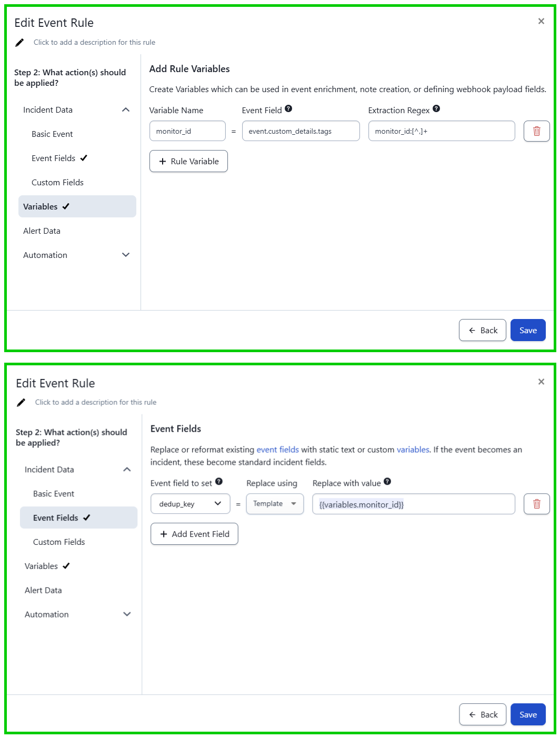Open the Template replace-using dropdown

(275, 504)
